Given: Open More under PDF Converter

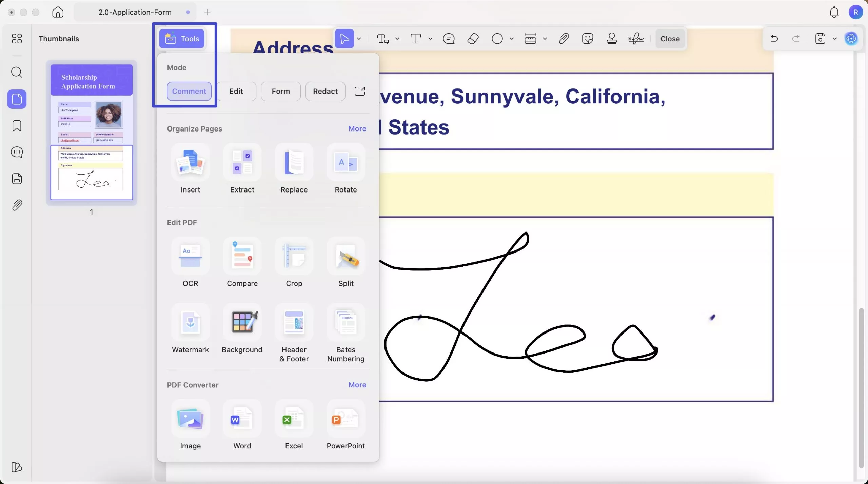Looking at the screenshot, I should click(357, 385).
